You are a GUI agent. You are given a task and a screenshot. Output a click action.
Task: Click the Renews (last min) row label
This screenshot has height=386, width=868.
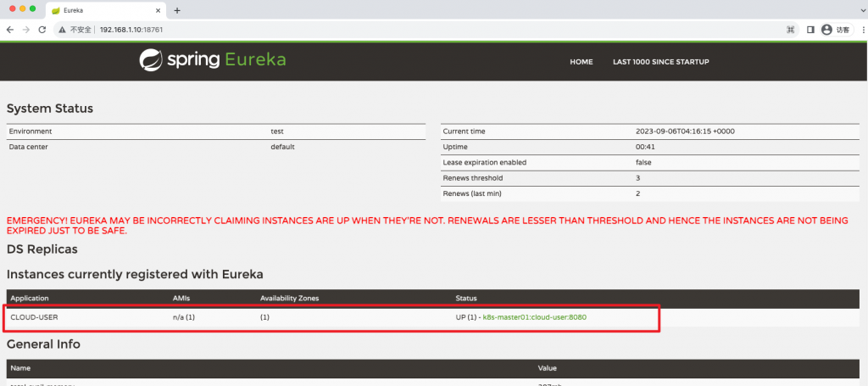pos(472,193)
